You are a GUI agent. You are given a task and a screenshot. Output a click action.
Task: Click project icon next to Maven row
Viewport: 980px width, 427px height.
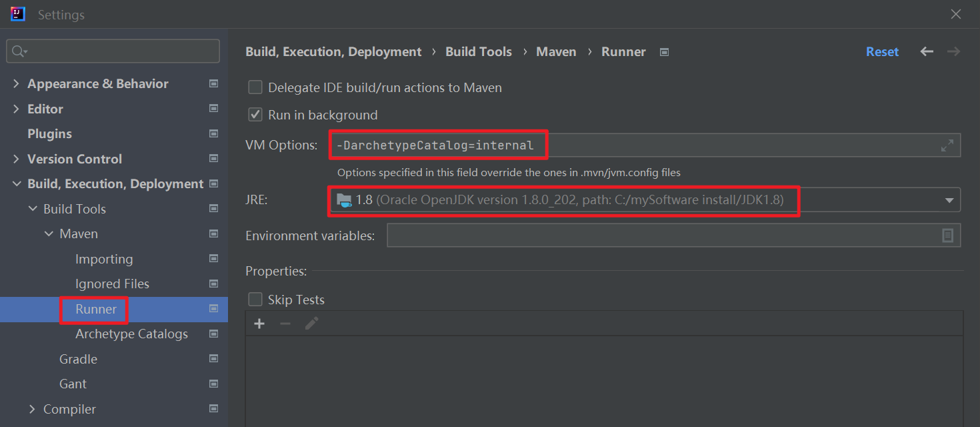pyautogui.click(x=213, y=234)
